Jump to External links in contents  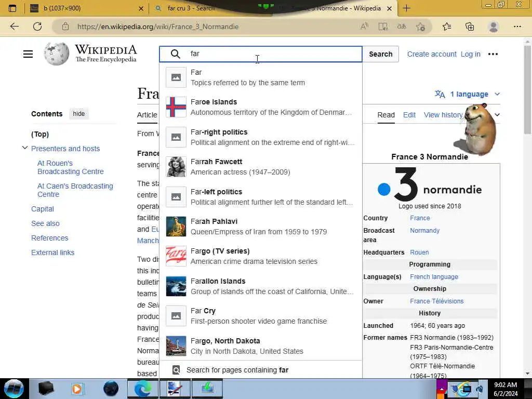(x=52, y=252)
